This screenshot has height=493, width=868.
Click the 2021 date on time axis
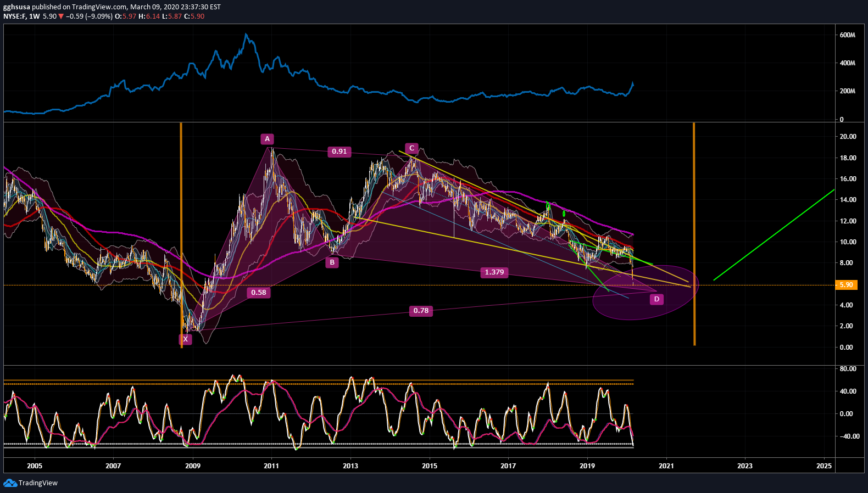pyautogui.click(x=666, y=466)
